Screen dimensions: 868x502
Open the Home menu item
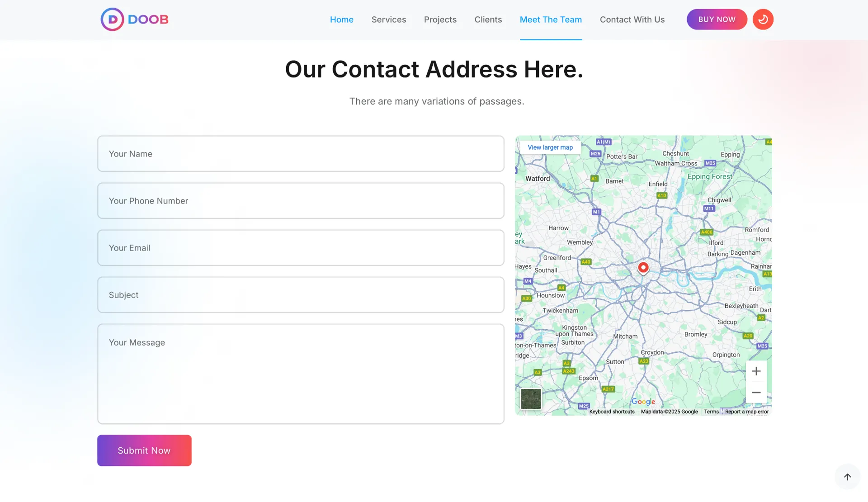341,19
